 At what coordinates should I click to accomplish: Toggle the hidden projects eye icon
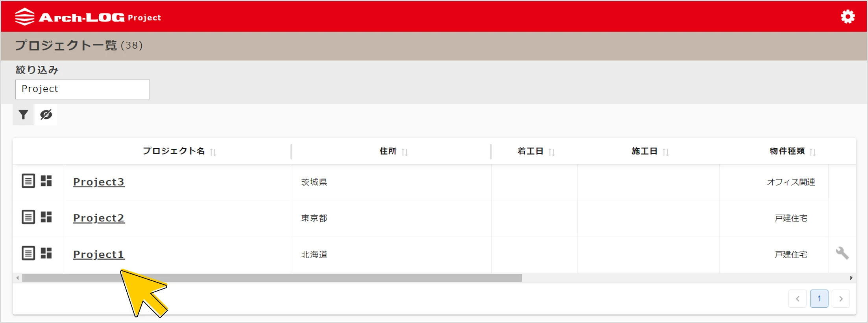[46, 114]
